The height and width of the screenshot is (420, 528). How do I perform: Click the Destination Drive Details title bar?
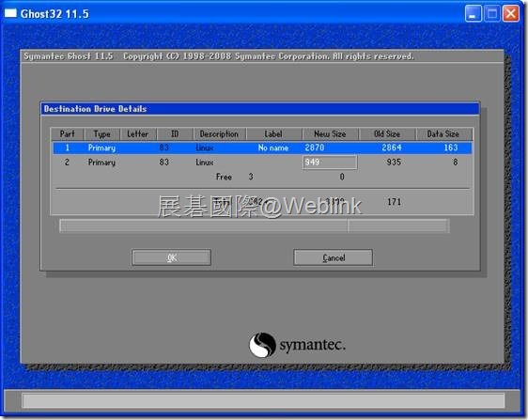point(260,109)
